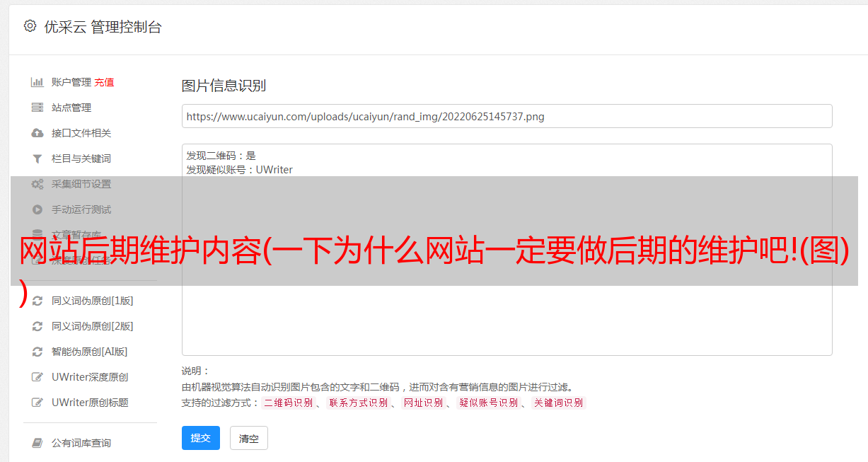868x462 pixels.
Task: Click the 联系方式识别 tag
Action: tap(358, 403)
